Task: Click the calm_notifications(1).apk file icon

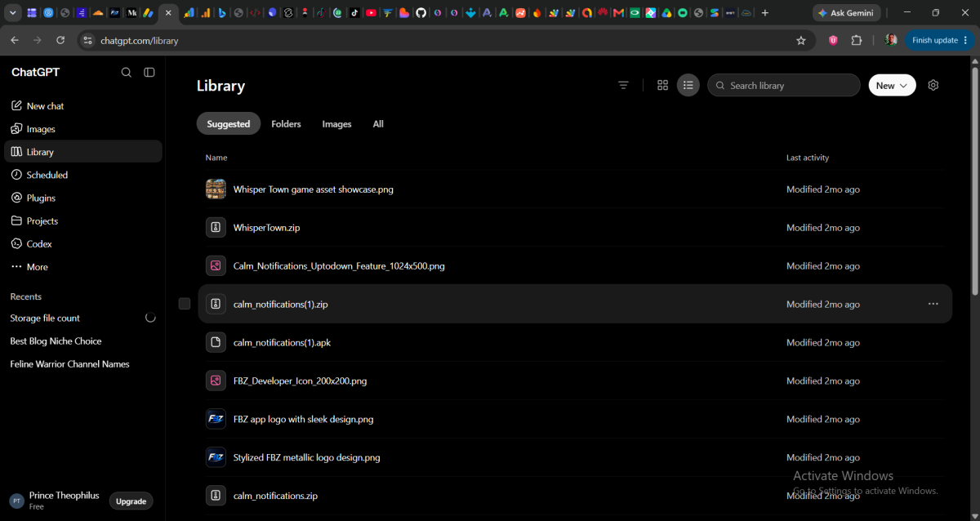Action: (x=216, y=342)
